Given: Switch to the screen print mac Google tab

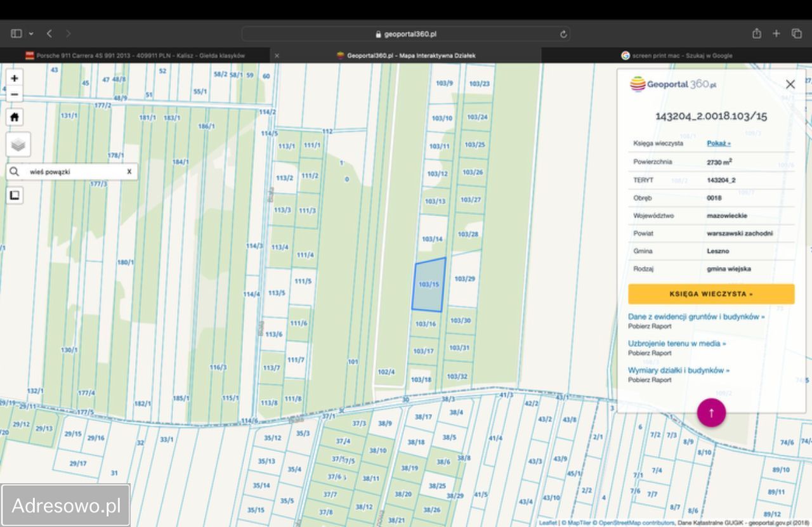Looking at the screenshot, I should (x=676, y=55).
